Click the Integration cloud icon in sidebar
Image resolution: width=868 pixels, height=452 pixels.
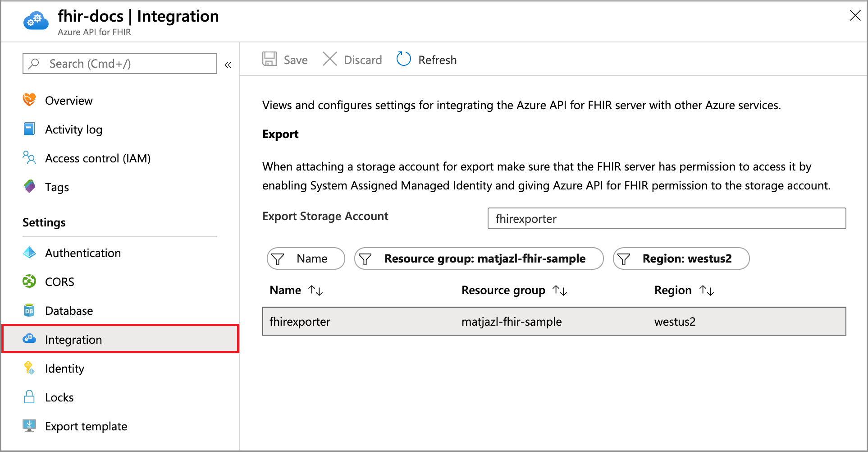click(29, 338)
